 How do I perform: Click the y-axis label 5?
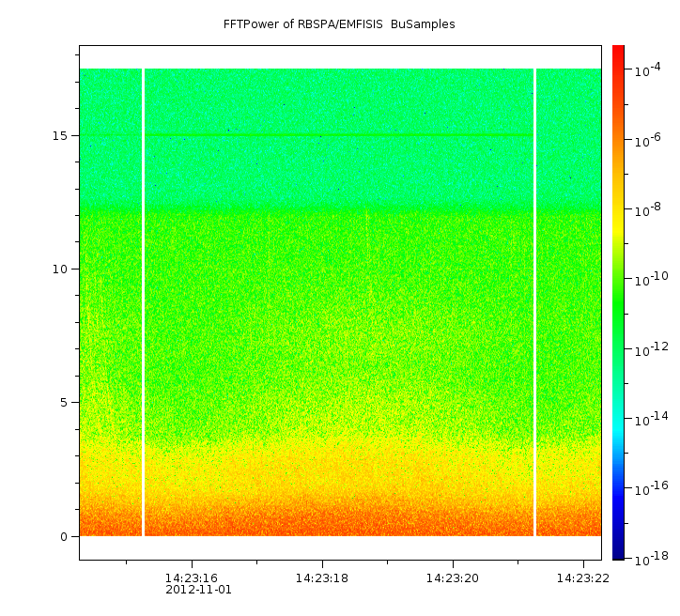pyautogui.click(x=64, y=403)
